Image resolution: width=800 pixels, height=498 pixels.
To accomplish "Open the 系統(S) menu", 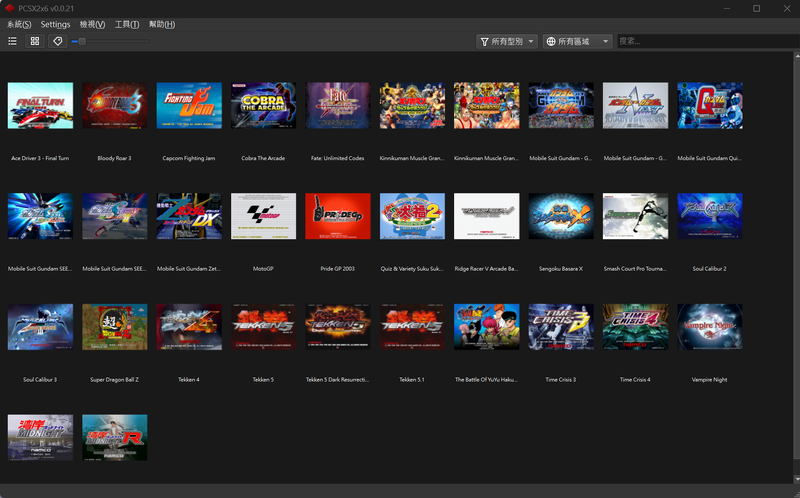I will tap(19, 24).
